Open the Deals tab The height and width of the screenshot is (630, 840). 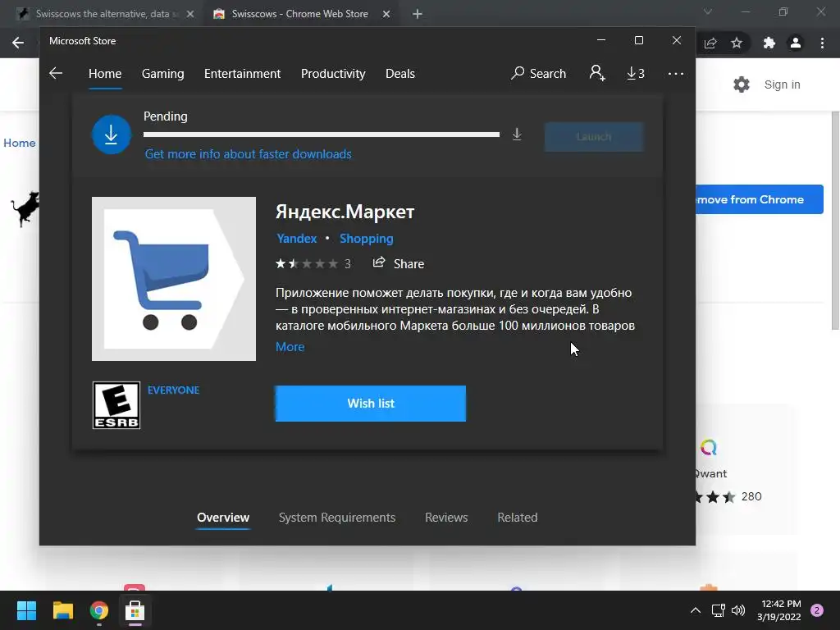click(400, 73)
